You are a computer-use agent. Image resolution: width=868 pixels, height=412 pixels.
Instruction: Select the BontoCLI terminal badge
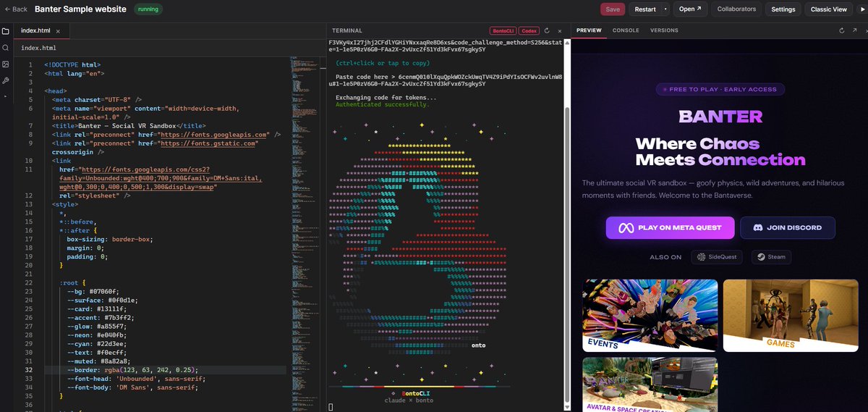(503, 31)
